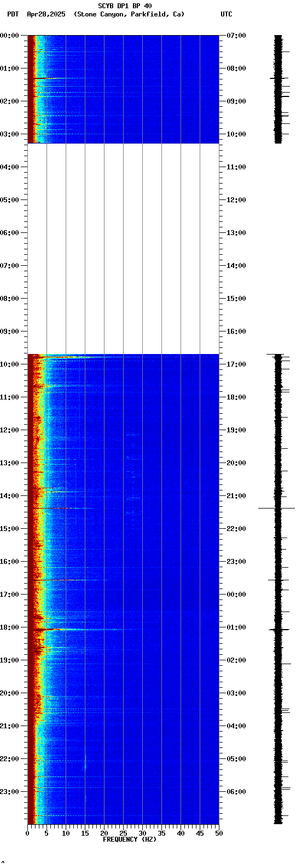Click the 45 Hz frequency tick label

tap(200, 833)
